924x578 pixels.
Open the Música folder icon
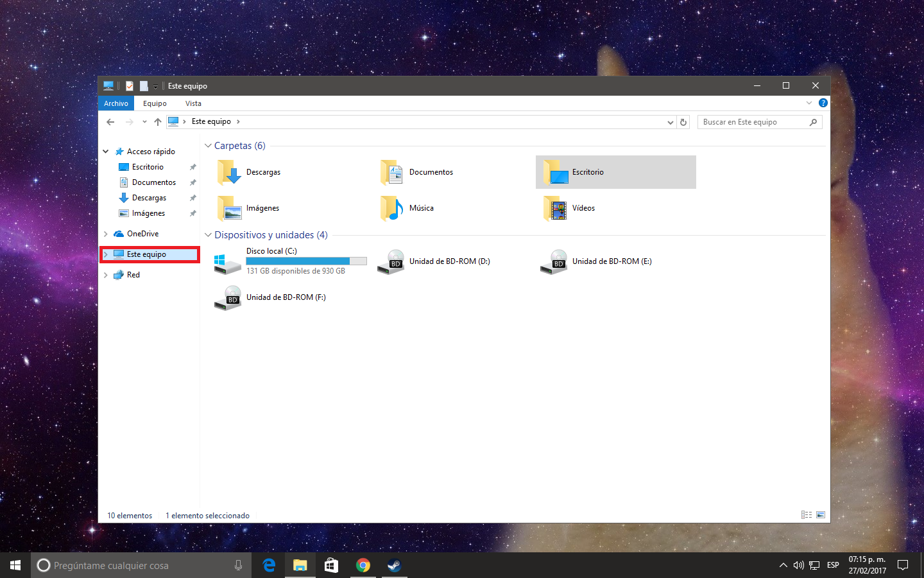coord(392,208)
